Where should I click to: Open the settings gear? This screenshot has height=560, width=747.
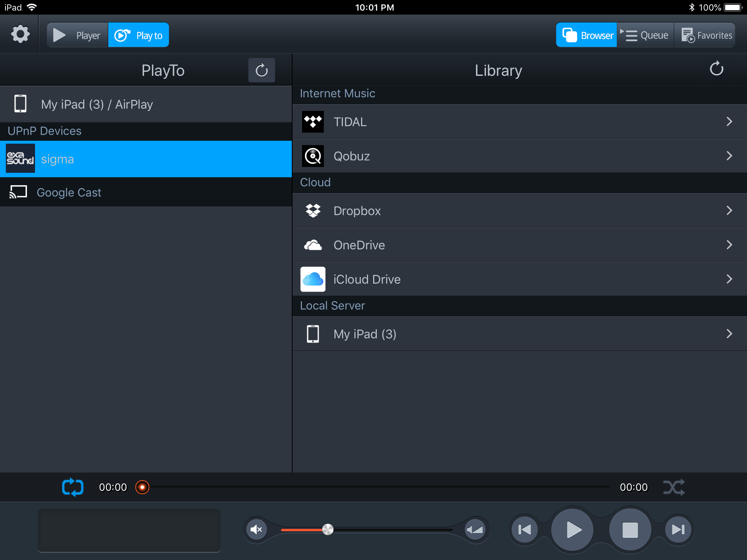pos(20,35)
